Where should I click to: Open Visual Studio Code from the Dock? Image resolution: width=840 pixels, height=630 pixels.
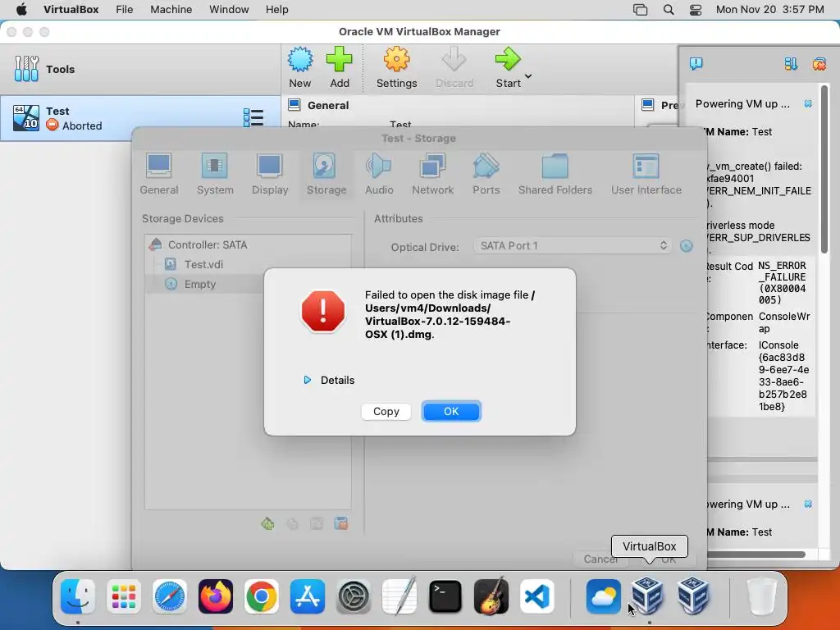point(536,596)
